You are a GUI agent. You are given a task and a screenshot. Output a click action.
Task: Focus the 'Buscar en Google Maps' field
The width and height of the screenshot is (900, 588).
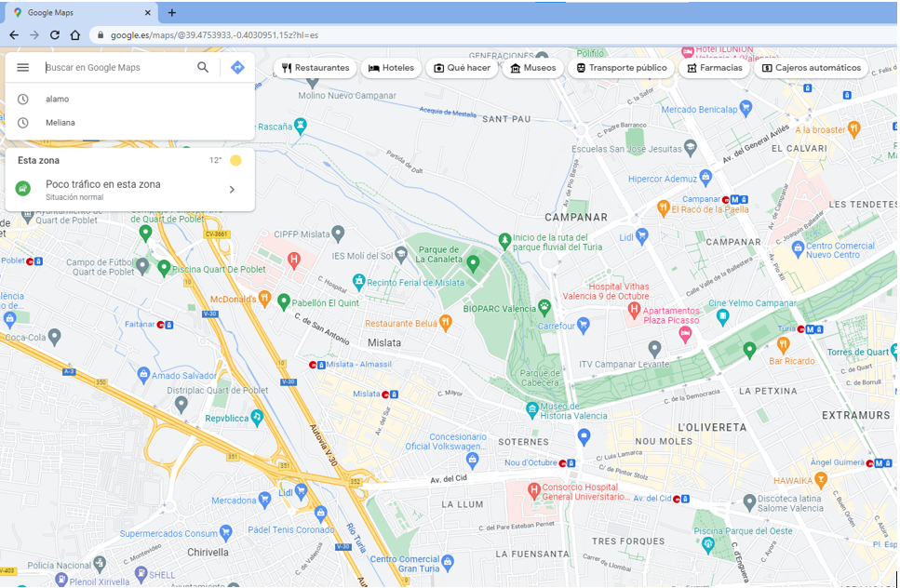coord(116,68)
